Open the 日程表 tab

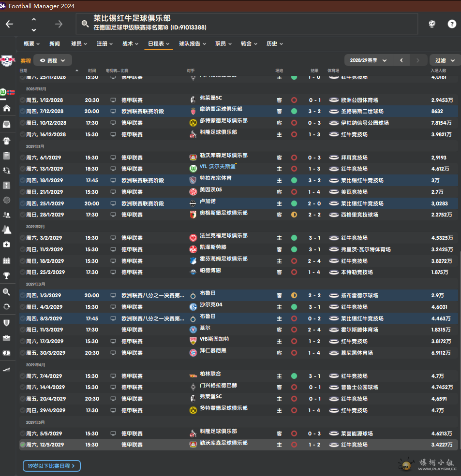158,43
